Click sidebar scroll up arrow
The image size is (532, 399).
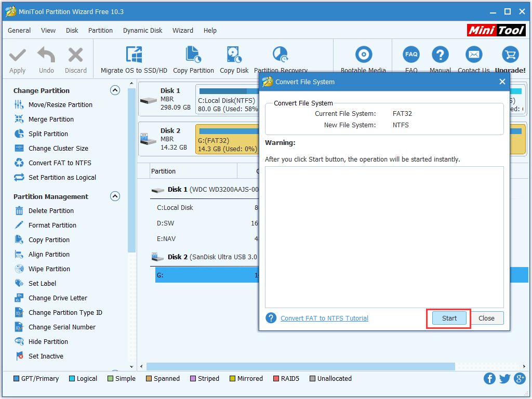coord(131,83)
